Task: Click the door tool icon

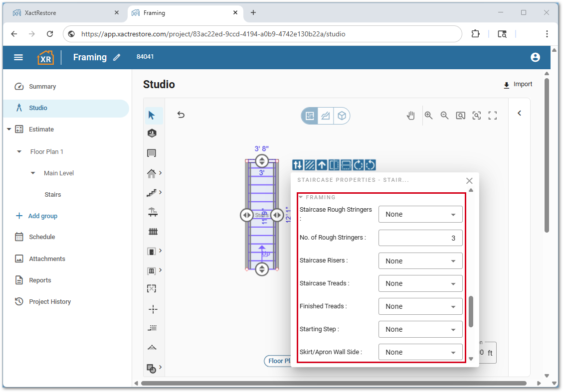Action: tap(152, 251)
